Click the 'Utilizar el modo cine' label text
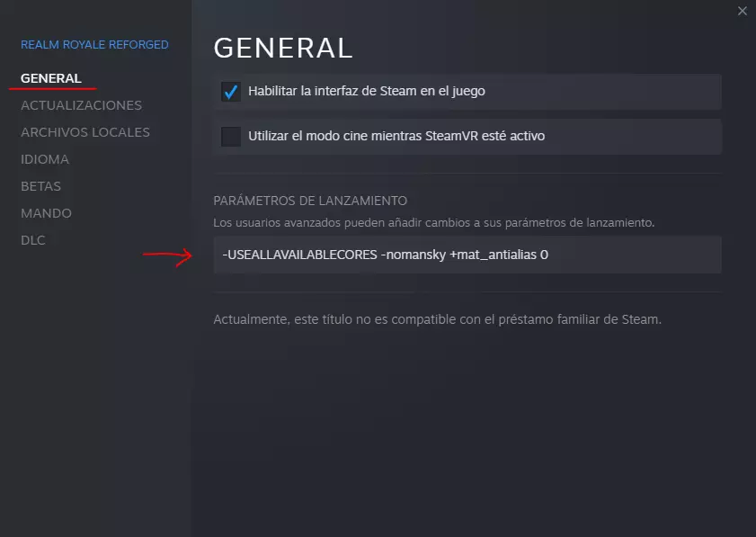 pos(396,137)
